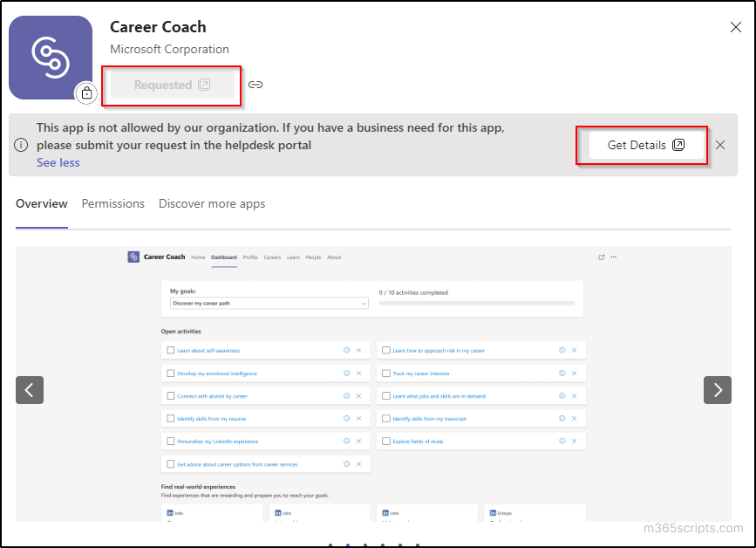Screen dimensions: 756x548
Task: Click the disabled Requested button
Action: (171, 85)
